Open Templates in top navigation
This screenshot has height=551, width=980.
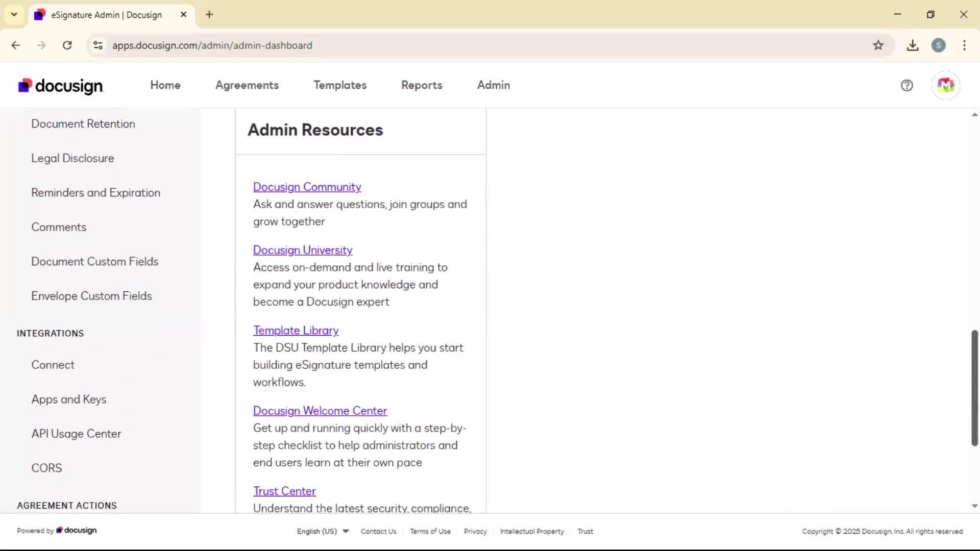pos(340,85)
